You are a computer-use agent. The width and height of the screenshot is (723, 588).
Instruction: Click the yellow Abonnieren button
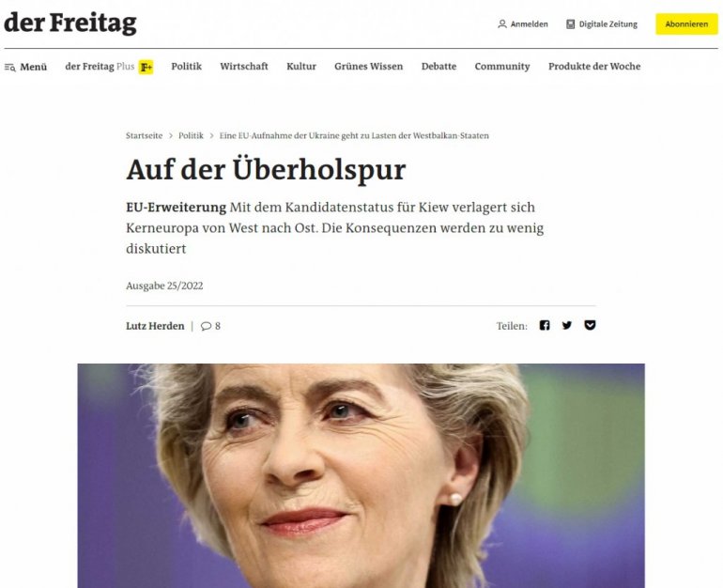coord(686,24)
